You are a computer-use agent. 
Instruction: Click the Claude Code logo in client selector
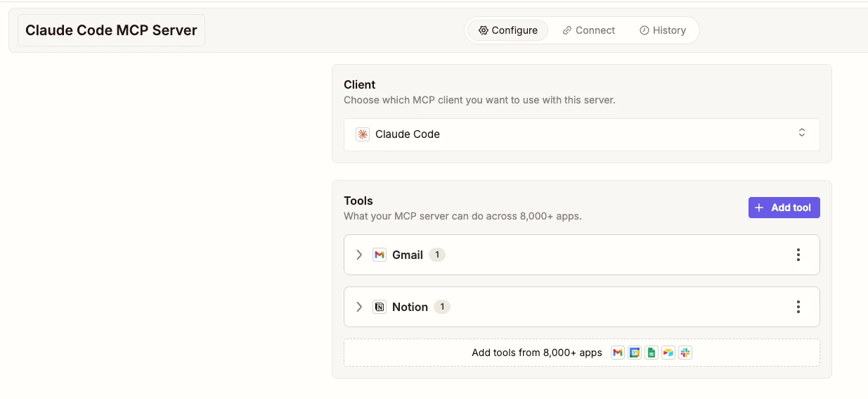click(363, 134)
